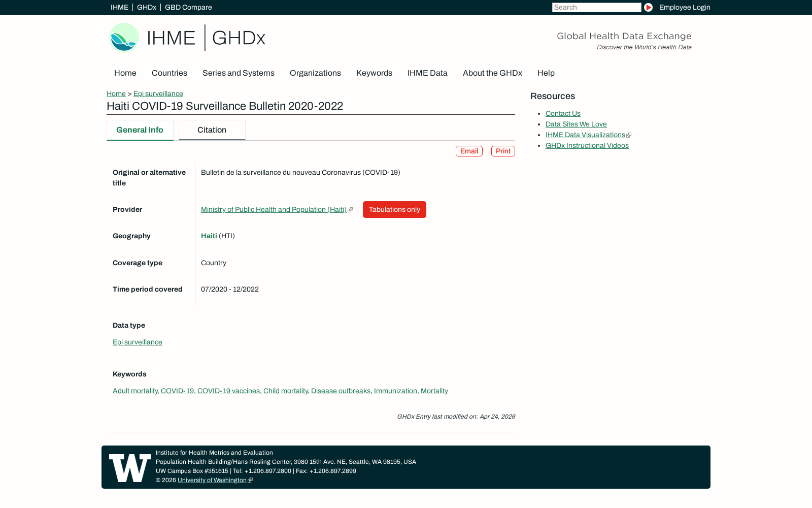This screenshot has width=812, height=508.
Task: Click the Global Health Data Exchange tagline
Action: point(624,36)
